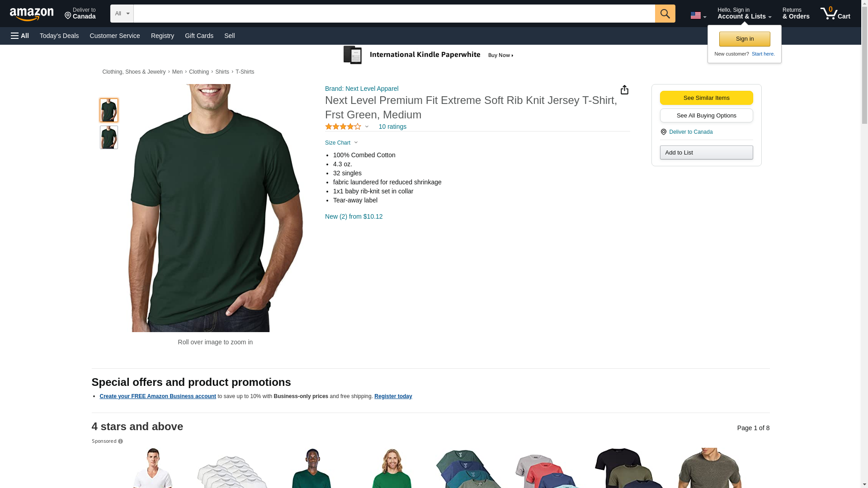Image resolution: width=868 pixels, height=488 pixels.
Task: Click the See Similar Items button
Action: (x=706, y=98)
